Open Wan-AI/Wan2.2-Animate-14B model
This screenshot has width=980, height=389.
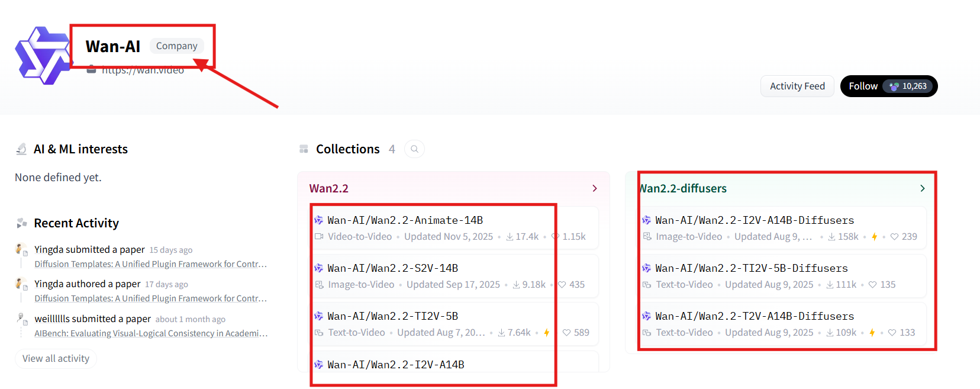click(x=405, y=220)
